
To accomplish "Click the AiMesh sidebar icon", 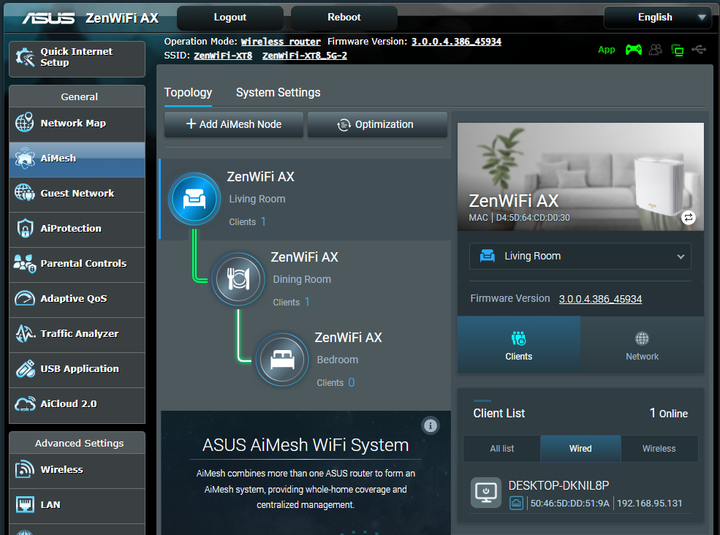I will coord(24,158).
